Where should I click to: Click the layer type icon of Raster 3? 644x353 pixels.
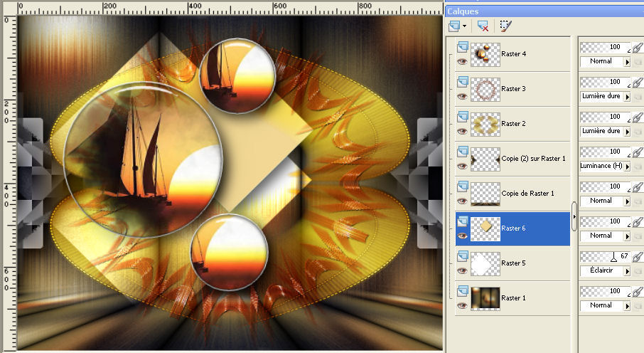pyautogui.click(x=463, y=81)
